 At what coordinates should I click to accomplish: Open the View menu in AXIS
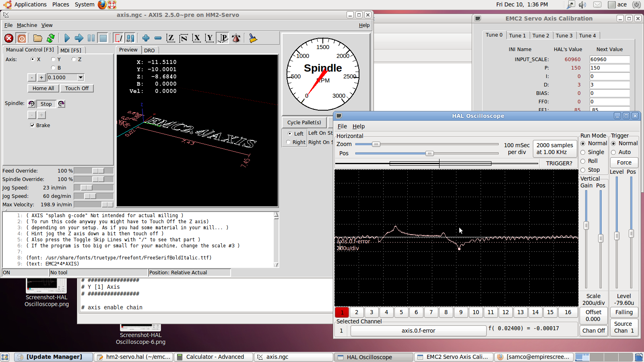pos(47,25)
